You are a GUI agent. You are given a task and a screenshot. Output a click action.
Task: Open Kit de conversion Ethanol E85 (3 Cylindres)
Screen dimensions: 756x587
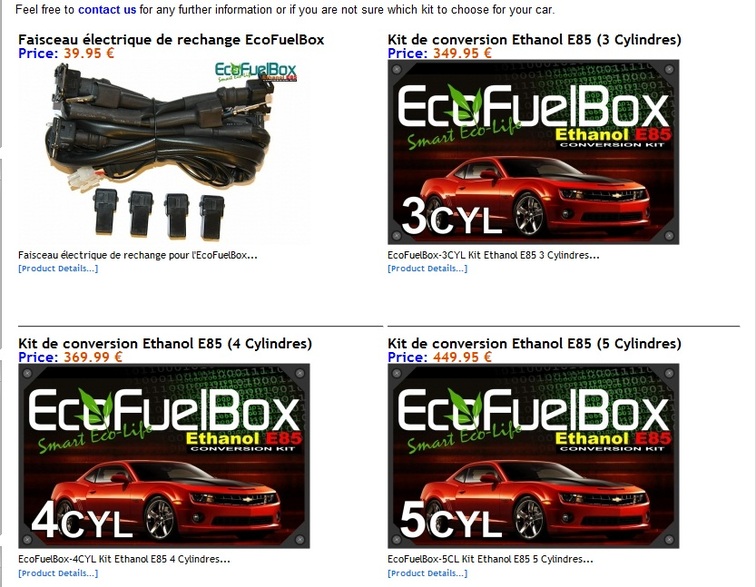tap(534, 40)
